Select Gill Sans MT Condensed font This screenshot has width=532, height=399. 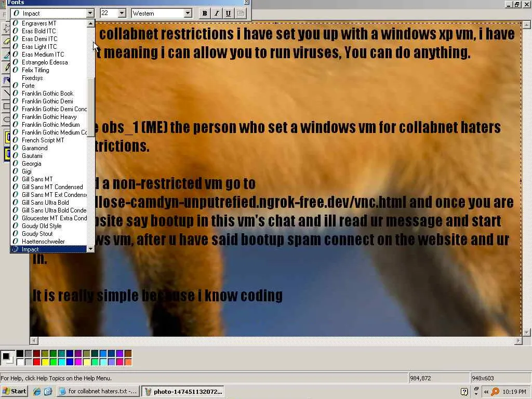click(x=48, y=187)
